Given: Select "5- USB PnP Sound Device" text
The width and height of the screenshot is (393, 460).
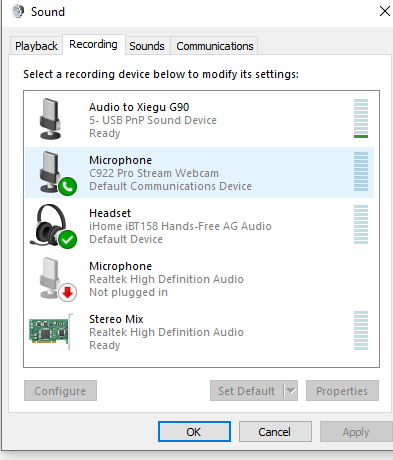Looking at the screenshot, I should point(153,120).
